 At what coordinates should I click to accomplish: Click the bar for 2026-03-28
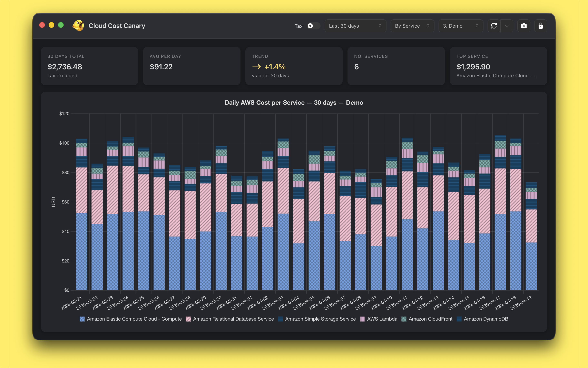pos(190,229)
